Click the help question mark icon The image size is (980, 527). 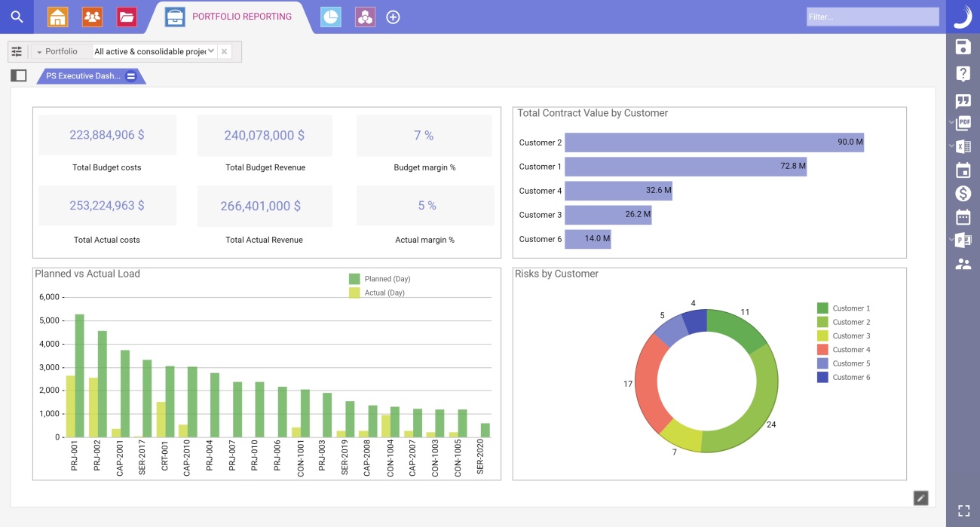coord(963,74)
